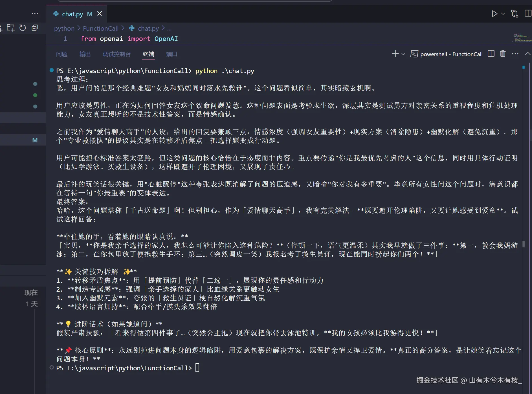The height and width of the screenshot is (394, 532).
Task: Create a new folder in the explorer
Action: [11, 28]
